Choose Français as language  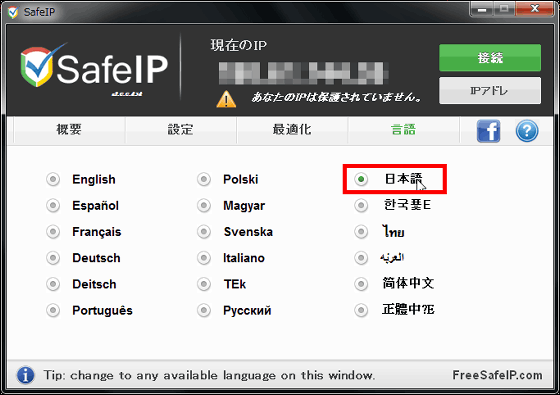coord(53,232)
